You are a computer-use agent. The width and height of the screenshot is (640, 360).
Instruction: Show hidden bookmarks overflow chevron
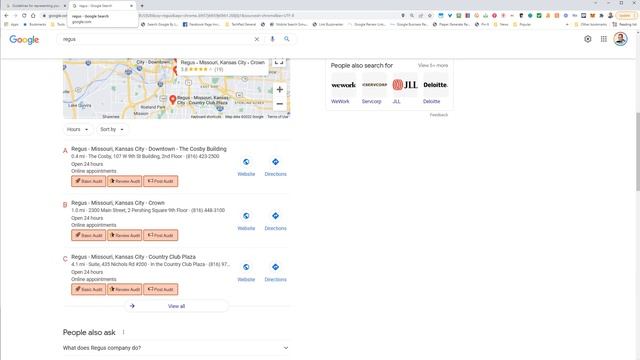click(567, 24)
